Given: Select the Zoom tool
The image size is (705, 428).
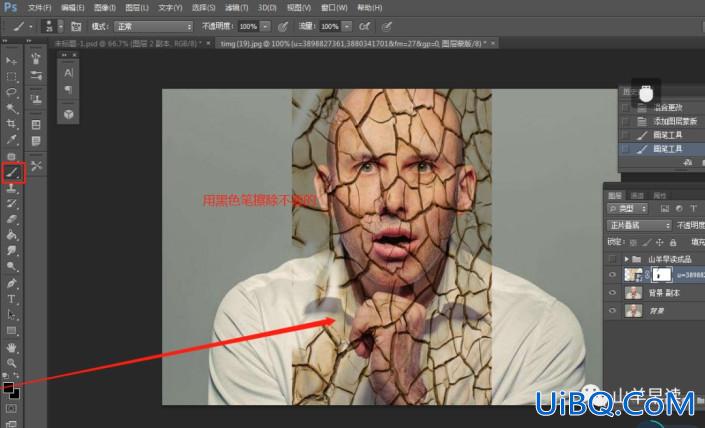Looking at the screenshot, I should pos(11,363).
